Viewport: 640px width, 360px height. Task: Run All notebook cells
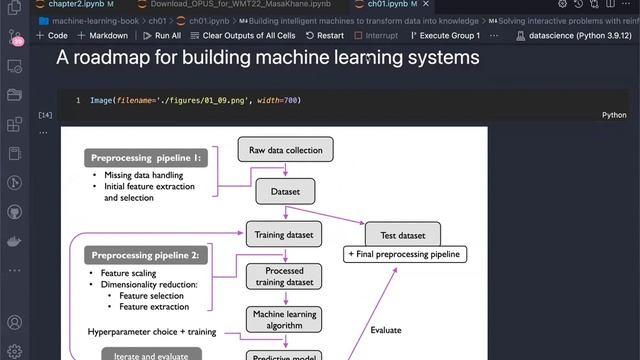162,36
